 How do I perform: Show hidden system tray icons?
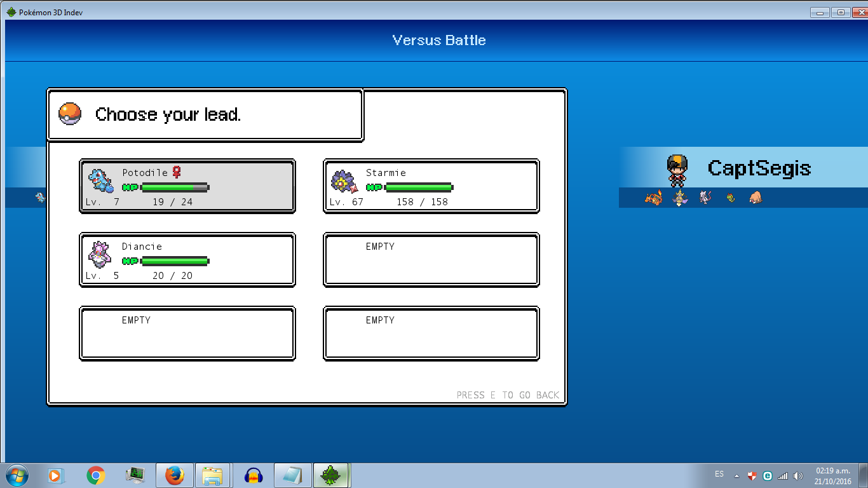[x=736, y=475]
